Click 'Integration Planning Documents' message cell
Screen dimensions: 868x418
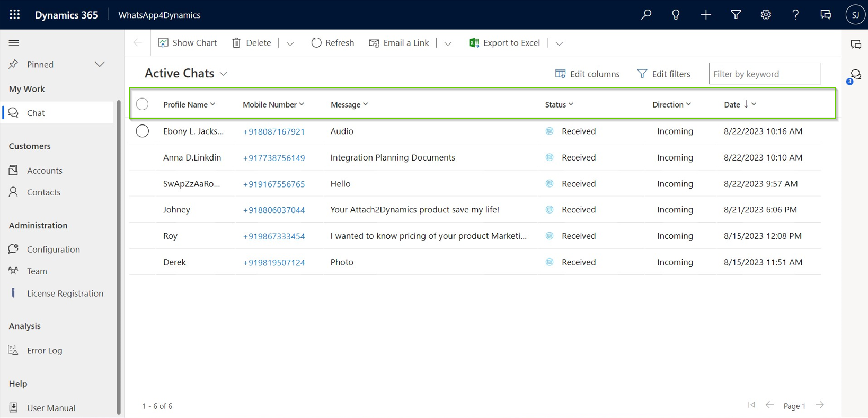pos(393,157)
